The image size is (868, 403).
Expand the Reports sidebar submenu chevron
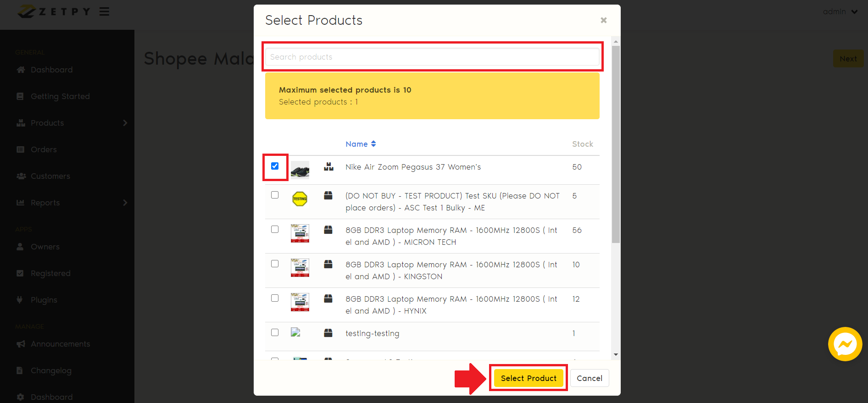pos(125,203)
